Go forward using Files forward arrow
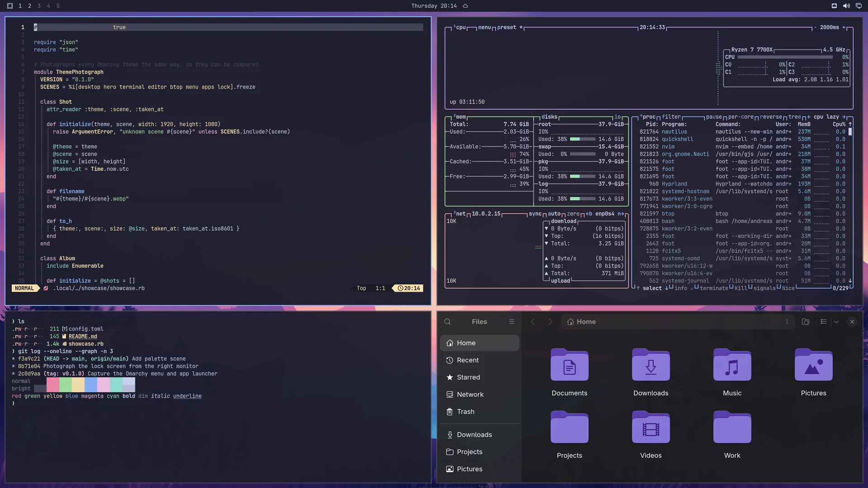The image size is (868, 488). (550, 322)
